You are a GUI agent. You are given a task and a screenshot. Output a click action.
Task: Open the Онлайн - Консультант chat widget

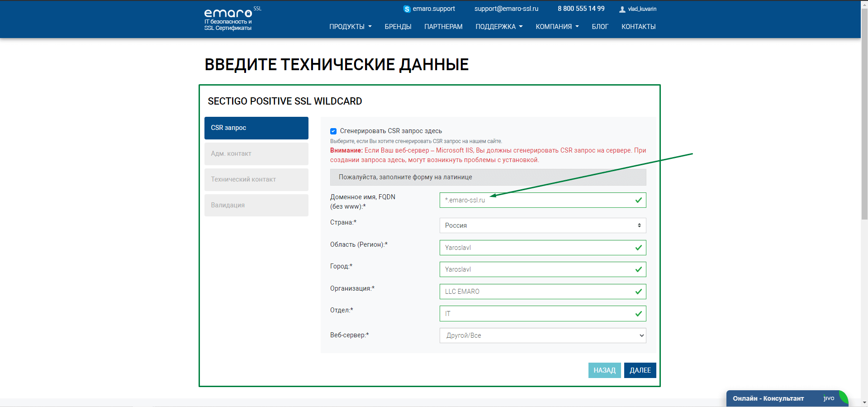click(787, 398)
